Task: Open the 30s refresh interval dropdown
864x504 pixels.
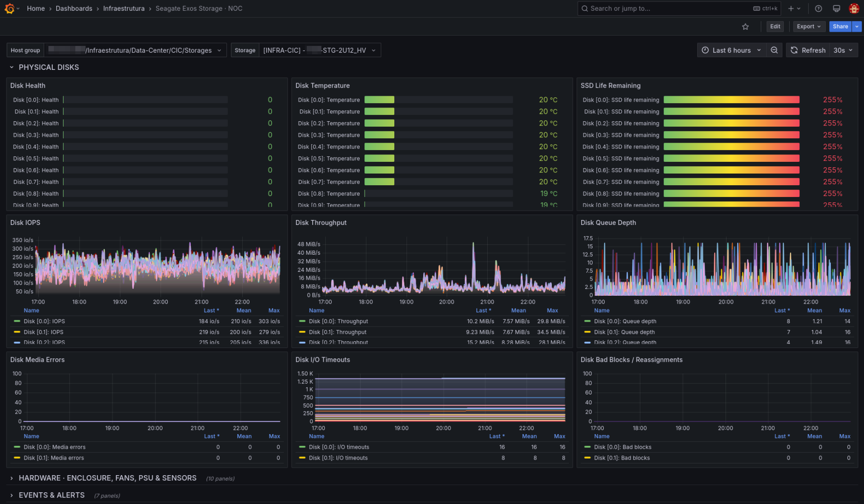Action: (x=843, y=50)
